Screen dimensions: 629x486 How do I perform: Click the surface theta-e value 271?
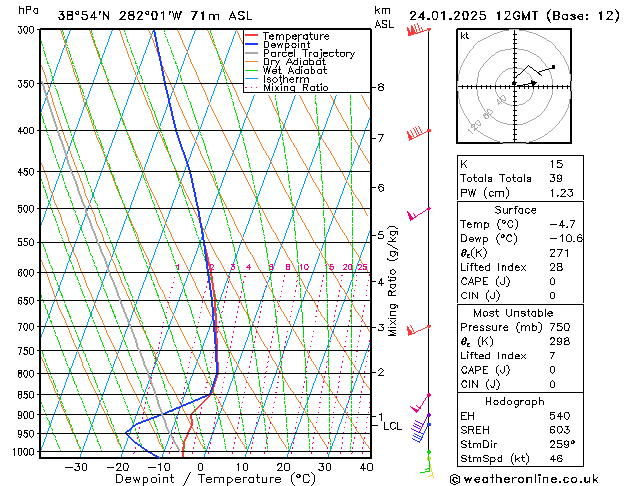point(560,253)
